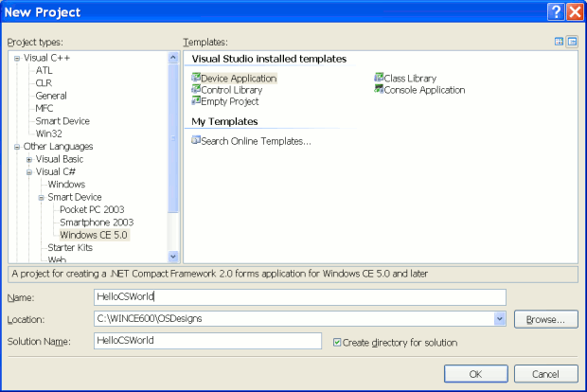Screen dimensions: 587x392
Task: Click the Browse... button
Action: point(545,319)
